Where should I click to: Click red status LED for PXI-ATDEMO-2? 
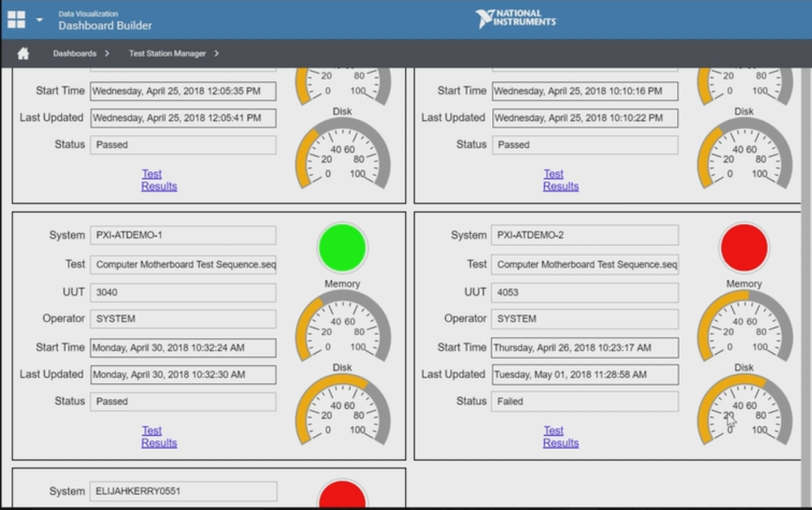[744, 248]
